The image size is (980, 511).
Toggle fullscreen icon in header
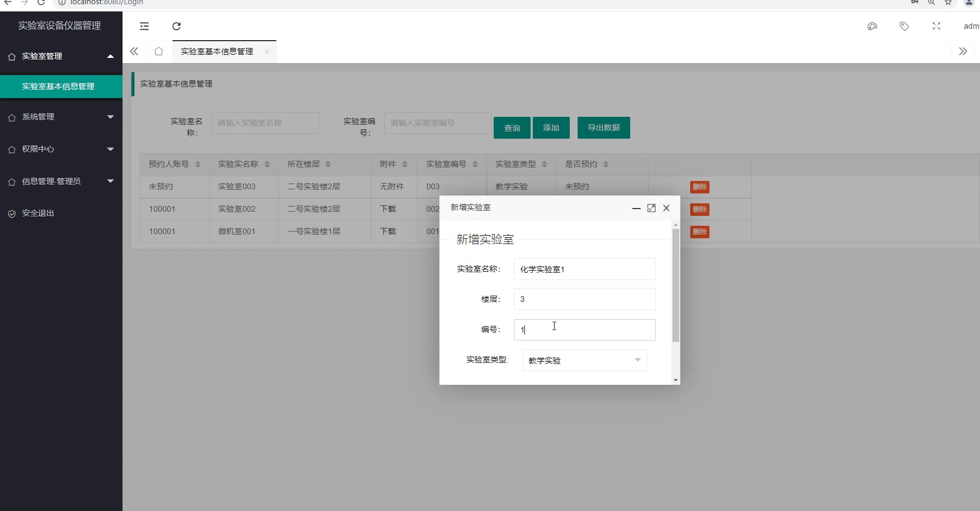(937, 26)
